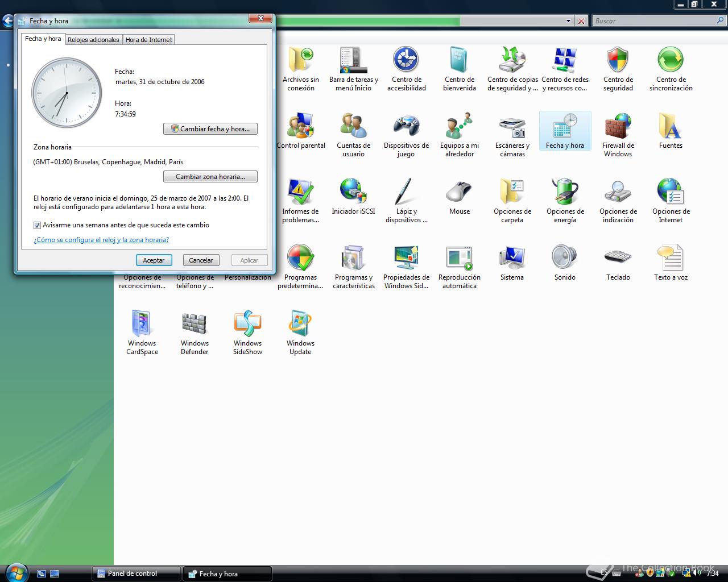Open Centro de bienvenida

coord(459,69)
